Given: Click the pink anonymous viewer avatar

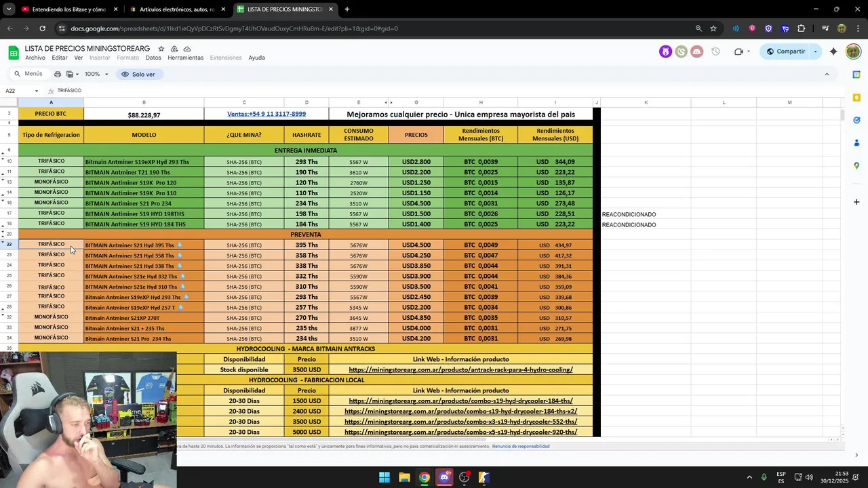Looking at the screenshot, I should coord(696,52).
